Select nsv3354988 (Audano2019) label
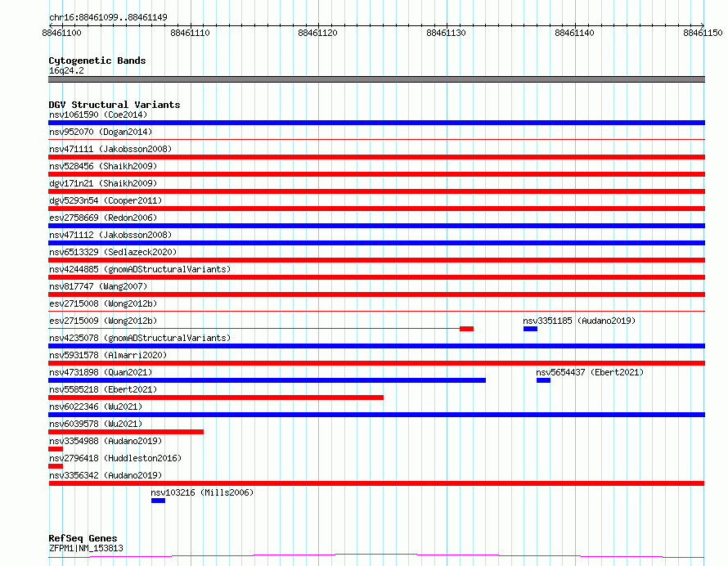Image resolution: width=728 pixels, height=566 pixels. point(106,441)
